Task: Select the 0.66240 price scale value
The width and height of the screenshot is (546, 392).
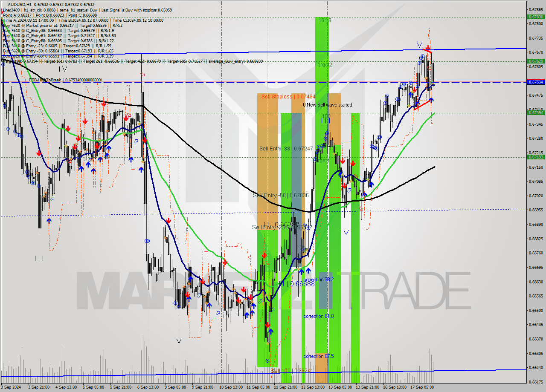Action: click(x=536, y=367)
